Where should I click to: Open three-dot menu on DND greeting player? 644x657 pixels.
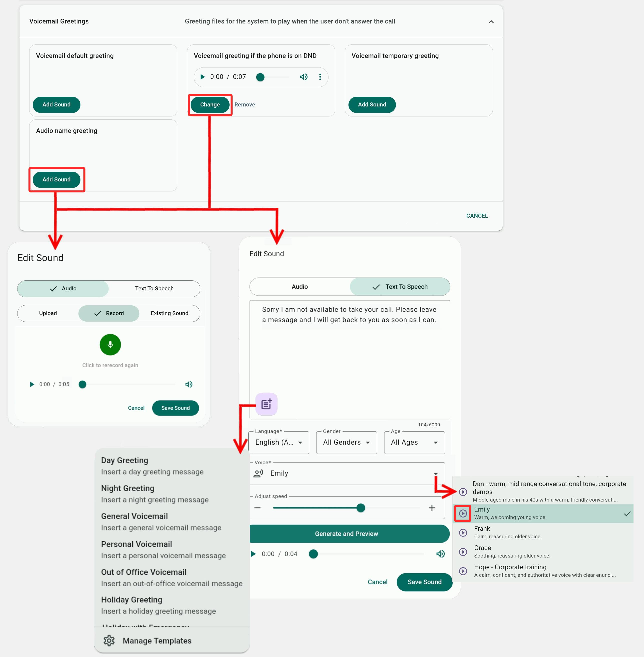pos(320,77)
